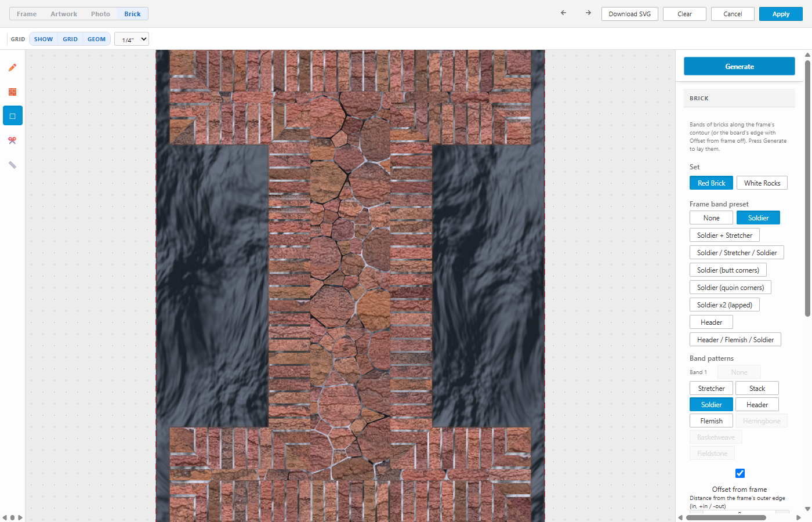Select the pencil draw tool
This screenshot has height=522, width=812.
(x=12, y=67)
